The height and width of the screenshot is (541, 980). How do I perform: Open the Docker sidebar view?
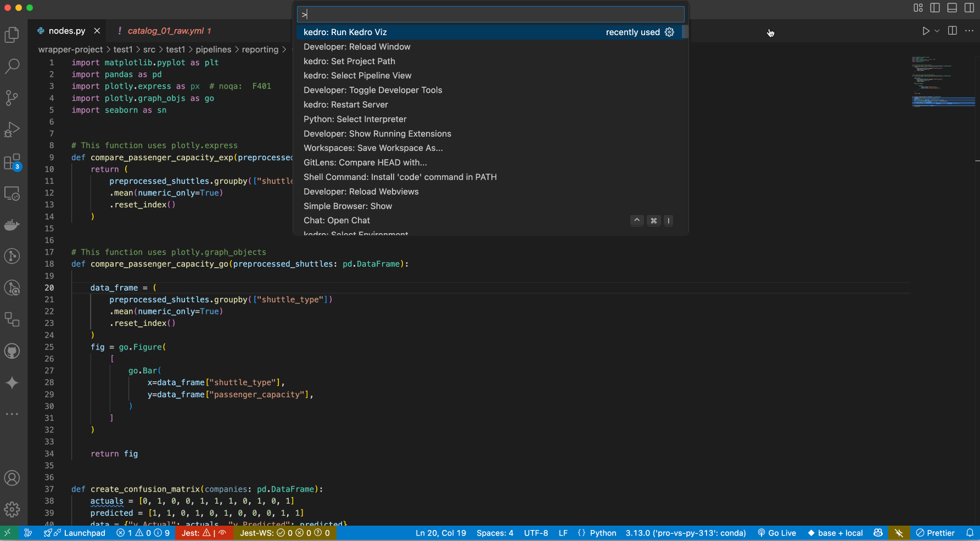pyautogui.click(x=12, y=224)
